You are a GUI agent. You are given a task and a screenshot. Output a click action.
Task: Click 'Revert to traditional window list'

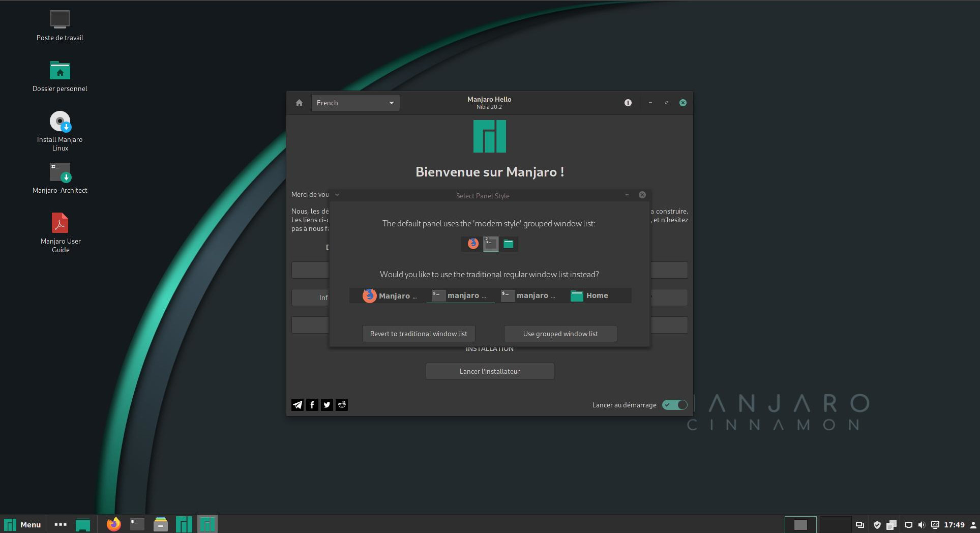[x=419, y=334]
